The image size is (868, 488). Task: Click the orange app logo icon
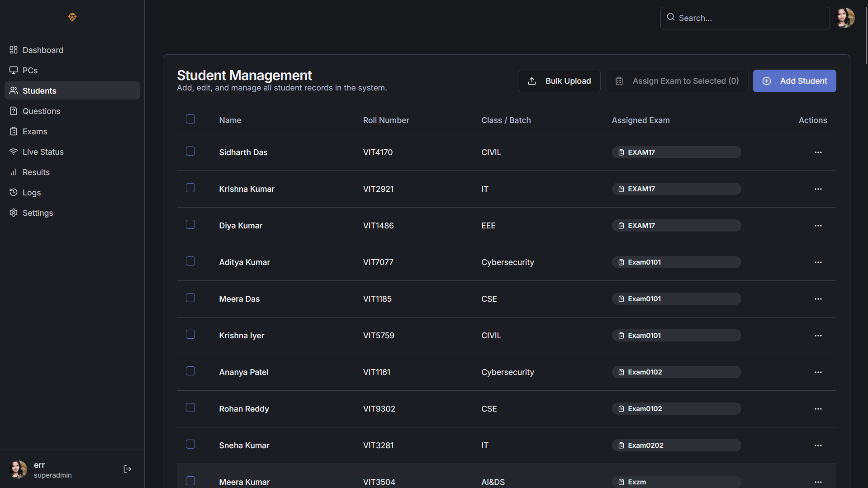click(x=72, y=17)
